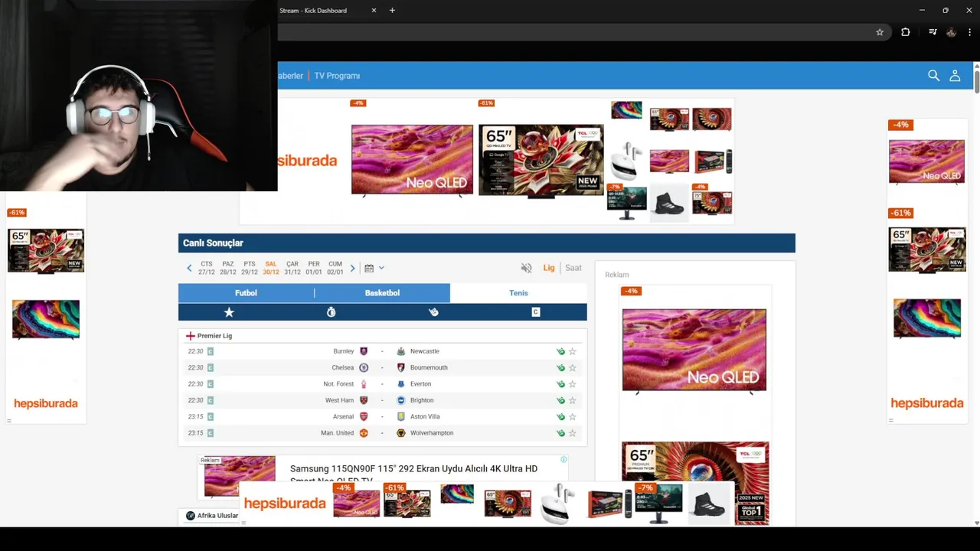Show favorites with the white star filter

[229, 312]
